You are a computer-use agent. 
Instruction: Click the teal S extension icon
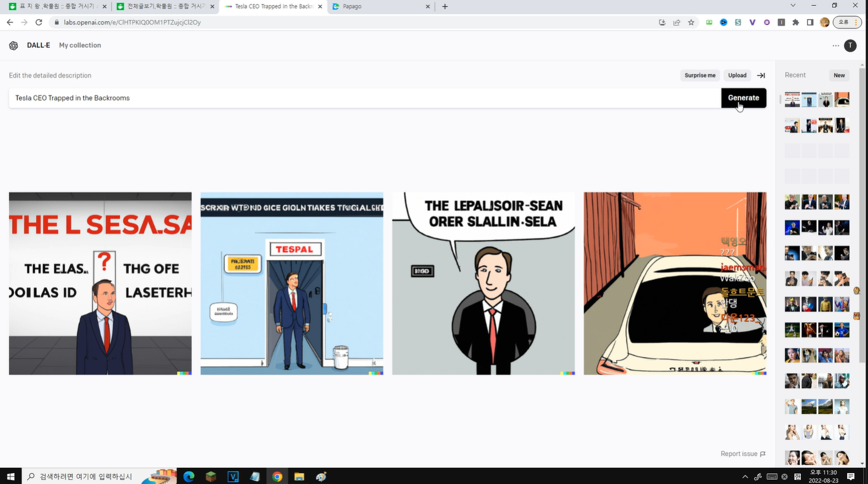point(738,23)
